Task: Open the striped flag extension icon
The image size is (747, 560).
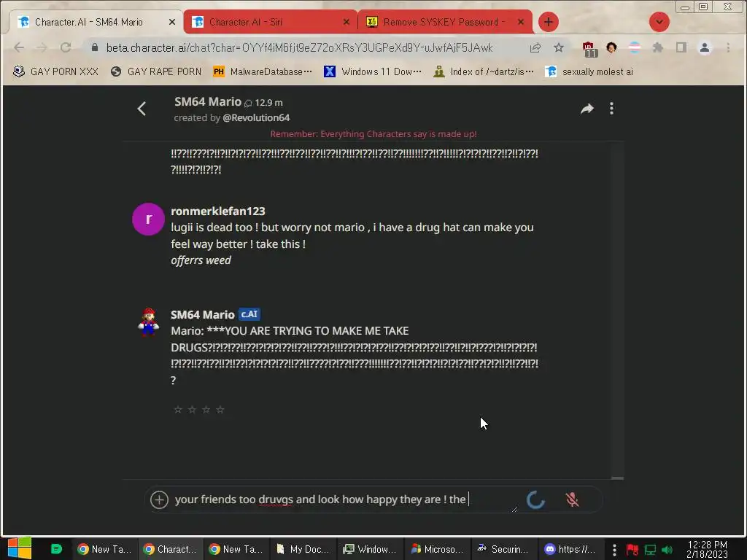Action: (x=635, y=47)
